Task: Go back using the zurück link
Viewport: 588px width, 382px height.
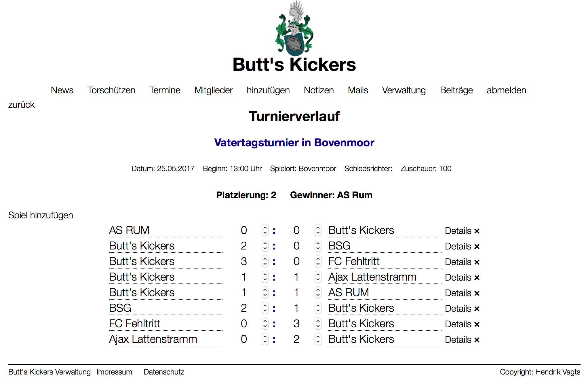Action: pyautogui.click(x=21, y=105)
